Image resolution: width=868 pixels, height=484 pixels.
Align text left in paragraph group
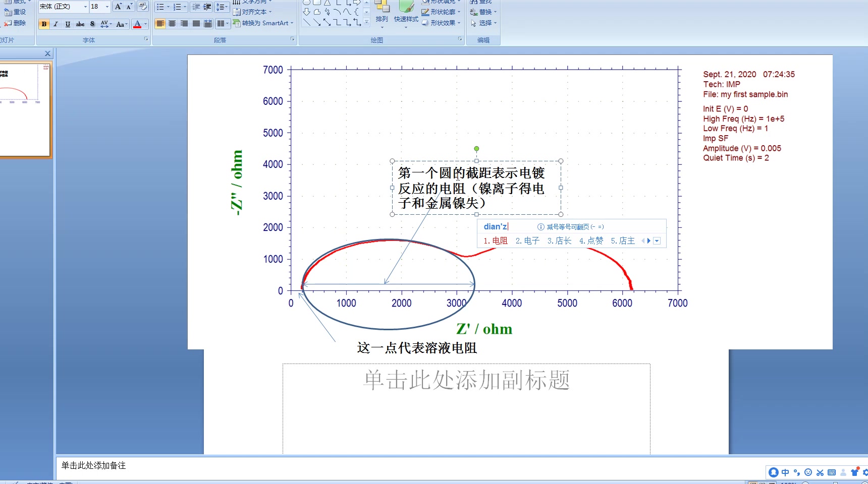pos(160,24)
